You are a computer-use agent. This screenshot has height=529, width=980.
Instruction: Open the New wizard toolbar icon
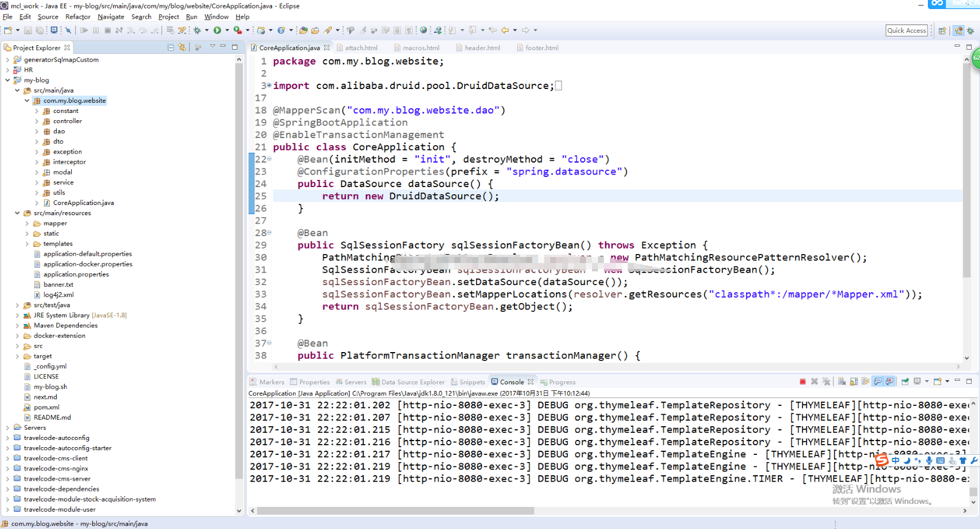tap(8, 30)
